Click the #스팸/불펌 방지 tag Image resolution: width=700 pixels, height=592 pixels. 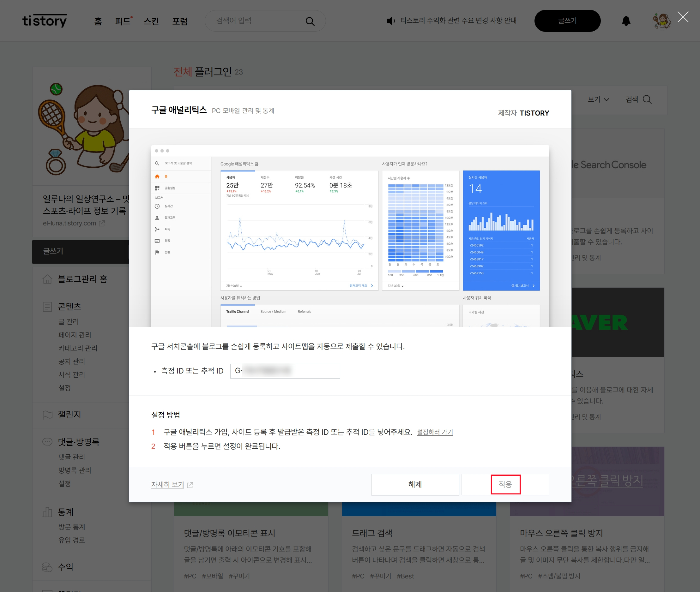pos(559,576)
